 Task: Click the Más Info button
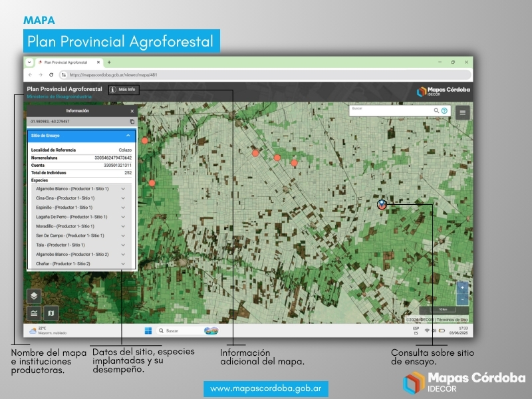(124, 90)
